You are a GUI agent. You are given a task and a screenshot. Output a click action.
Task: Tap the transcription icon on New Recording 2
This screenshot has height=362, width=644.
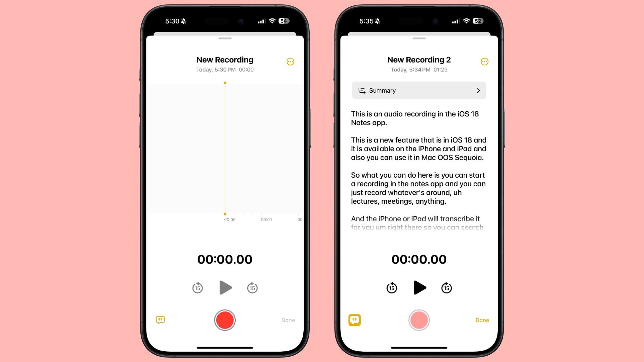click(354, 320)
